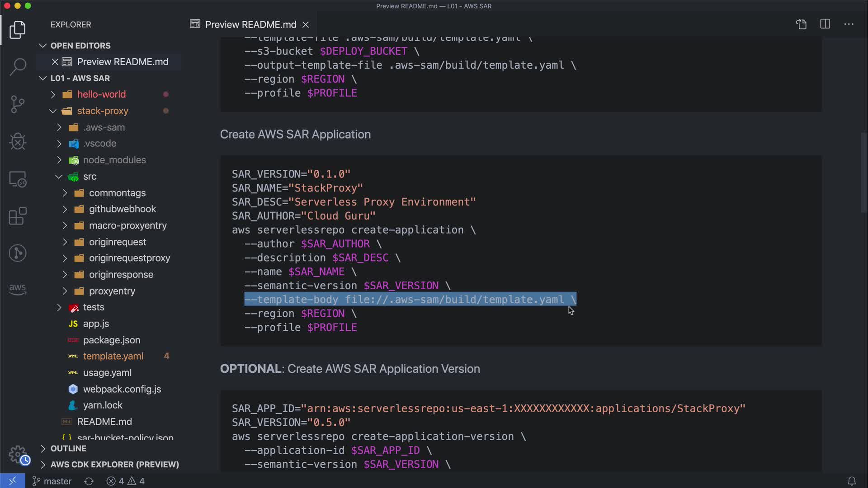The image size is (868, 488).
Task: Click the Show Source icon in editor toolbar
Action: pos(801,24)
